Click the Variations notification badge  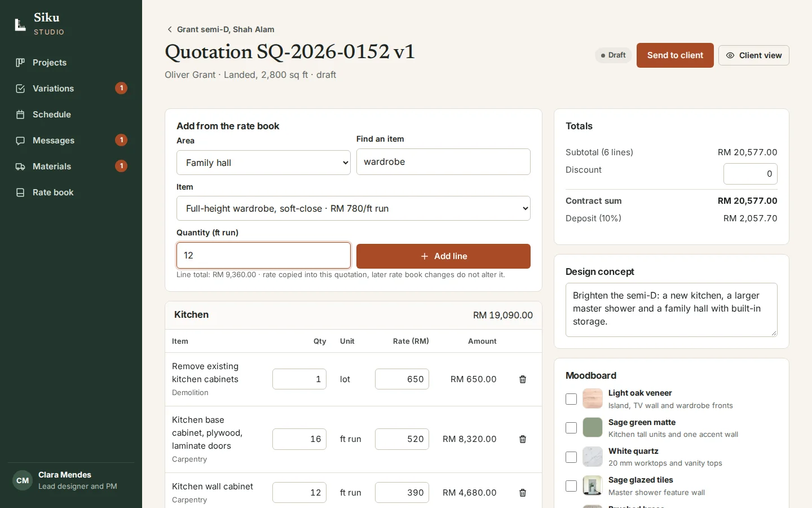[121, 88]
